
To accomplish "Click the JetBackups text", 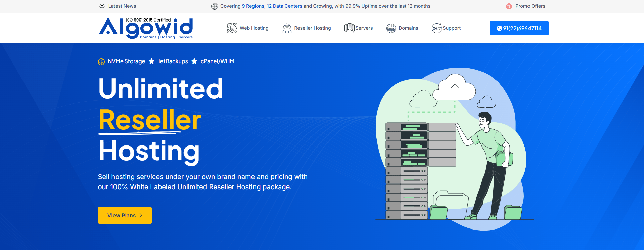I will pyautogui.click(x=173, y=61).
